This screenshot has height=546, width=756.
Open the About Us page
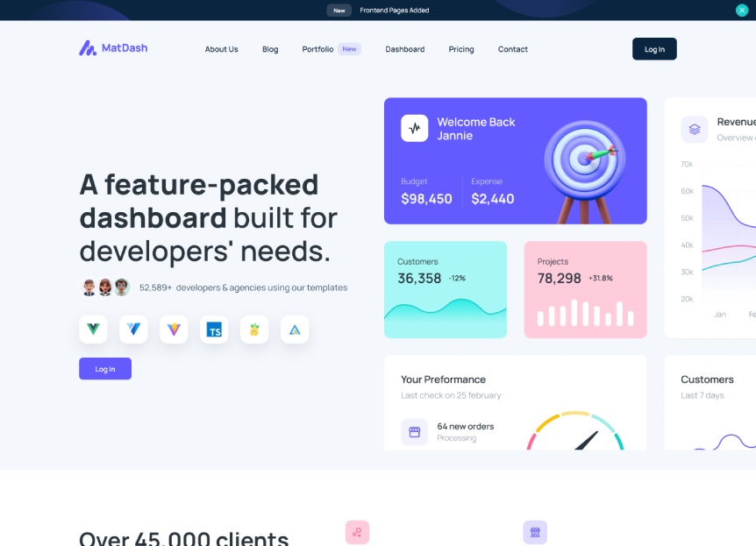point(221,49)
